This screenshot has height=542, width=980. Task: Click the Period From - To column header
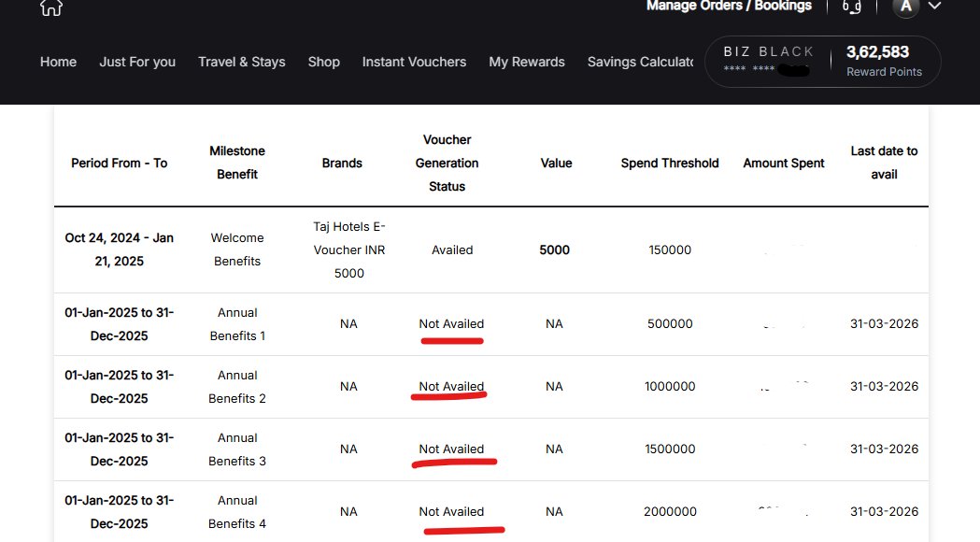click(x=120, y=164)
